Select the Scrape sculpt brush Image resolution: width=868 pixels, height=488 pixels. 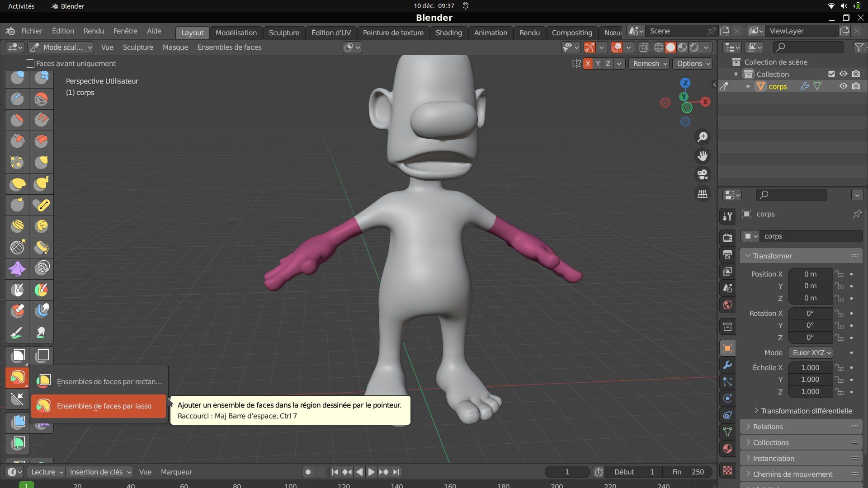[17, 141]
